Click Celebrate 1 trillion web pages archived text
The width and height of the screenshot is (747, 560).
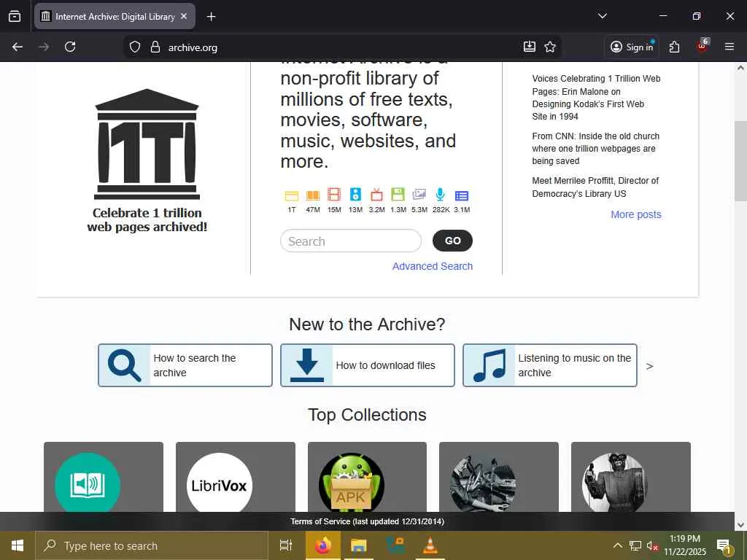tap(147, 220)
